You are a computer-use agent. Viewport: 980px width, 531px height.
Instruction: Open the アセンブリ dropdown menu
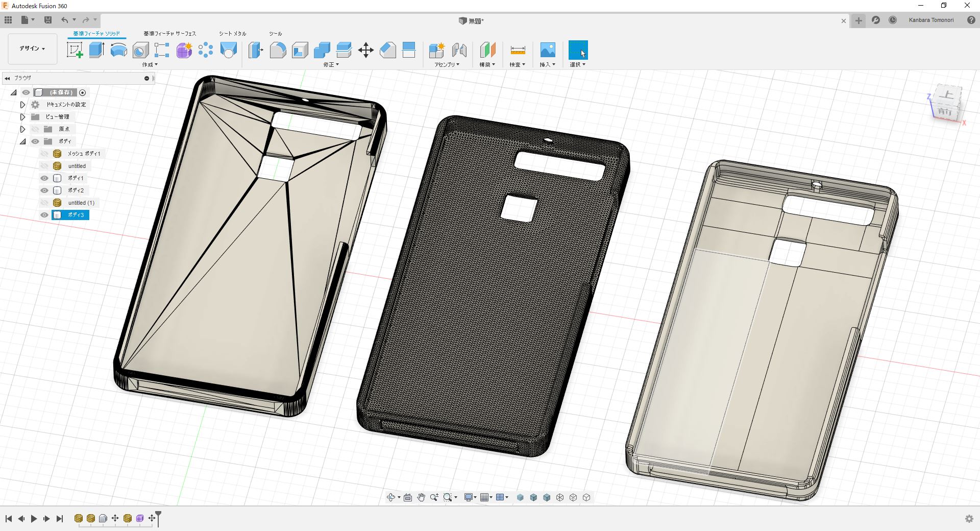point(447,65)
